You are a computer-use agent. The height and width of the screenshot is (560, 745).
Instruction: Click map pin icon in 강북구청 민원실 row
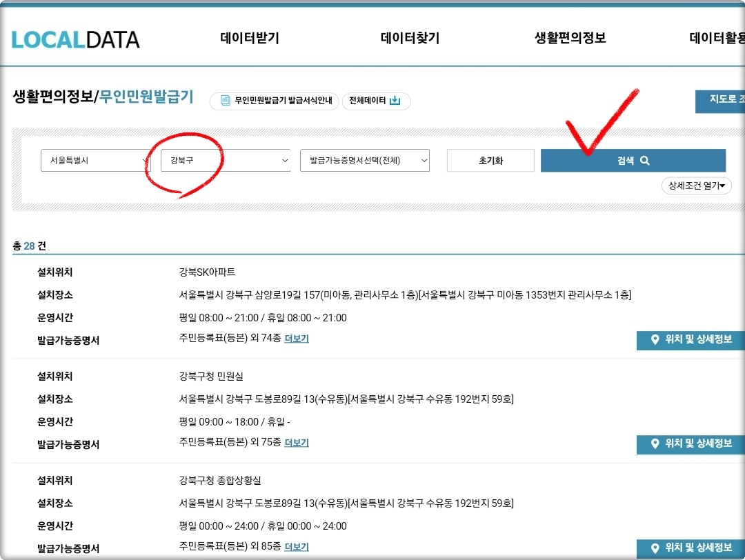click(655, 443)
